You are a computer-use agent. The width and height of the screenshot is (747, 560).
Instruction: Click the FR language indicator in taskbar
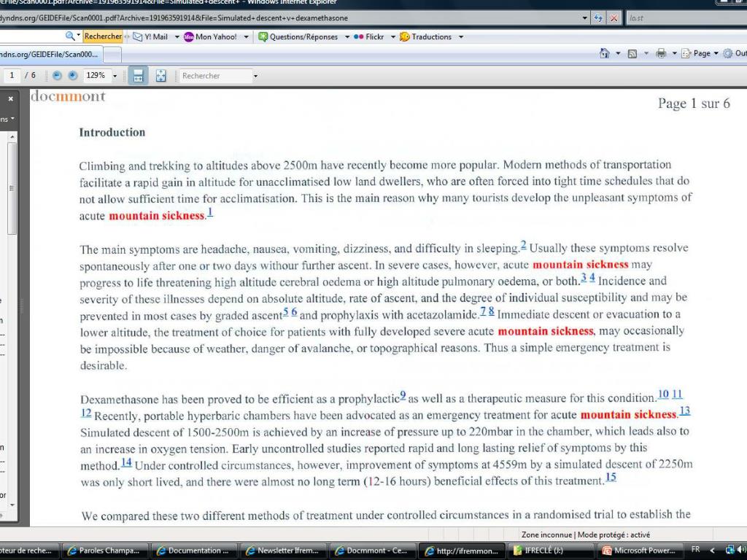point(695,550)
